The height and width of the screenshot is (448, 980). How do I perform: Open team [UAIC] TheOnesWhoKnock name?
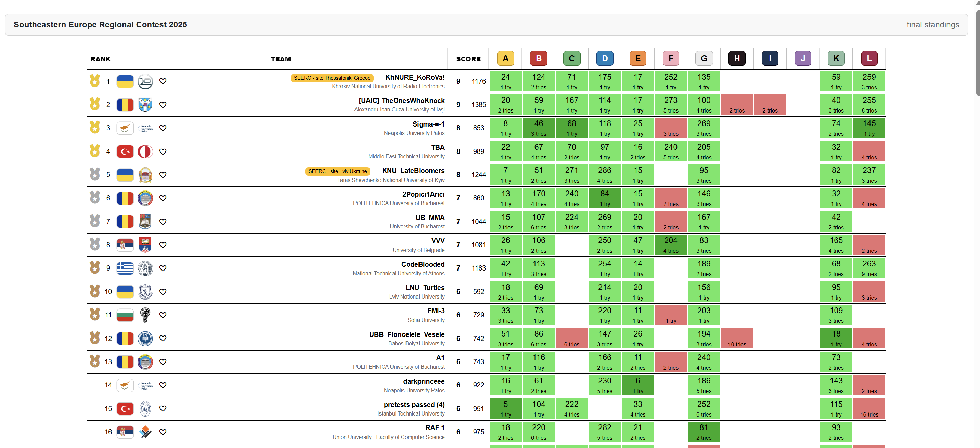click(401, 101)
